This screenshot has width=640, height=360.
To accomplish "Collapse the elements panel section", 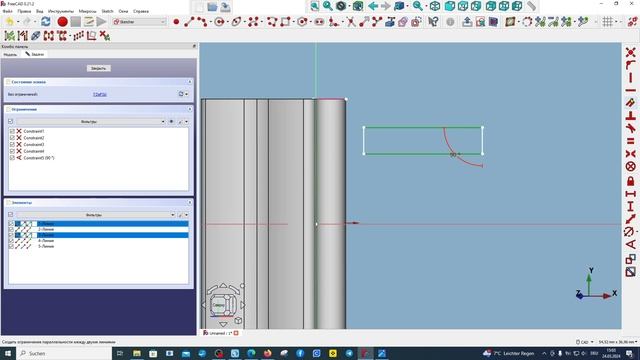I will click(190, 202).
